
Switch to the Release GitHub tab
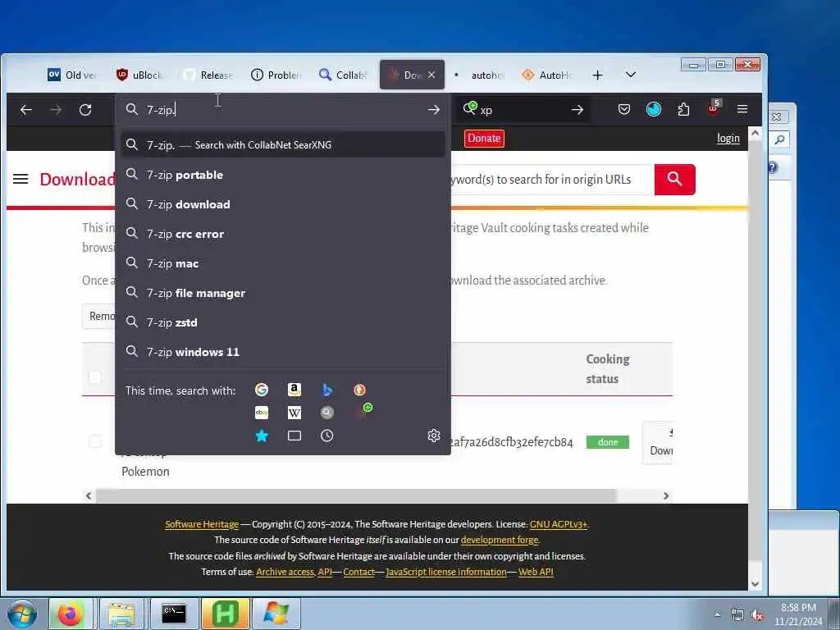[208, 75]
